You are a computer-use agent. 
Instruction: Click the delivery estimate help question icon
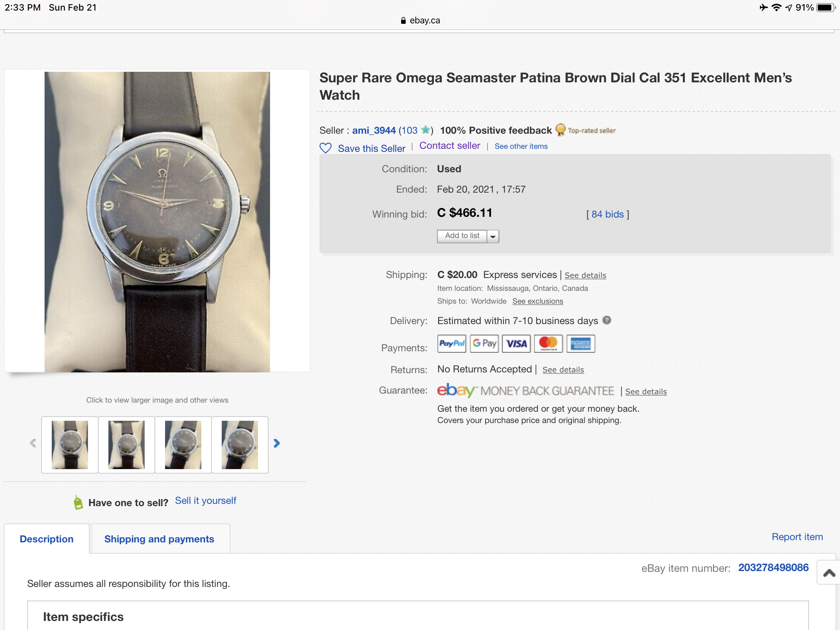(x=607, y=320)
